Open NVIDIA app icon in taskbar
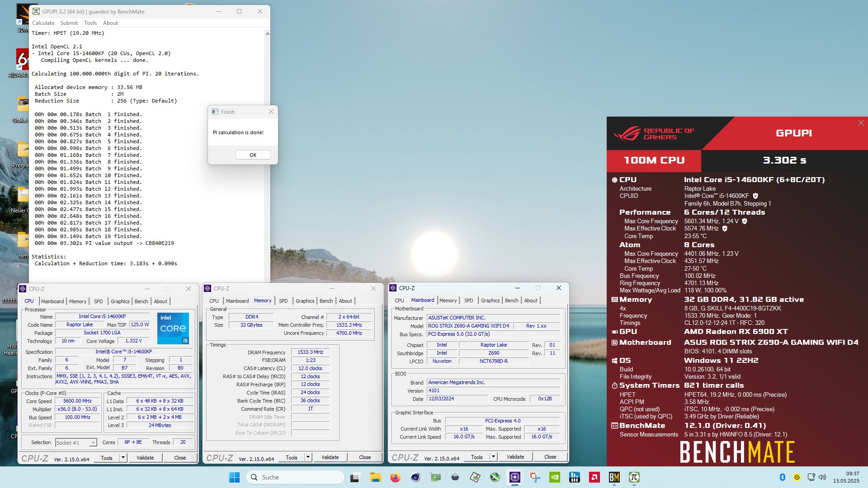Viewport: 868px width, 488px height. (555, 477)
